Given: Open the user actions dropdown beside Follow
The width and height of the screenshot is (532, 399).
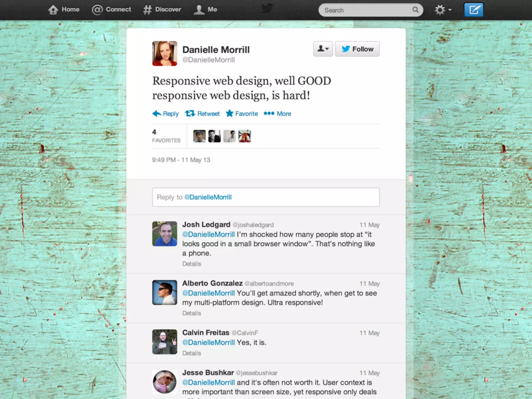Looking at the screenshot, I should coord(323,49).
